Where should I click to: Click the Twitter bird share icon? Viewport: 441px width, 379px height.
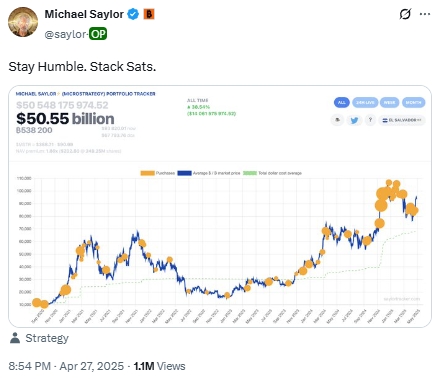click(x=354, y=120)
